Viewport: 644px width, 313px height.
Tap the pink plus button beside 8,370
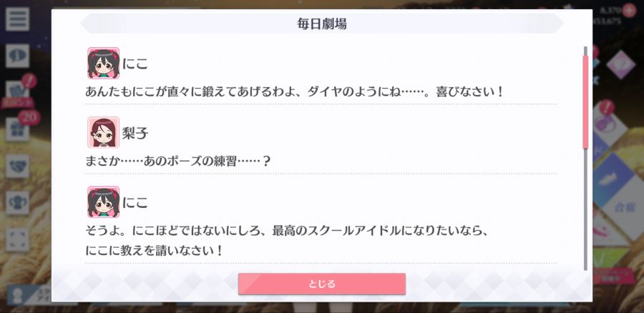tap(629, 10)
